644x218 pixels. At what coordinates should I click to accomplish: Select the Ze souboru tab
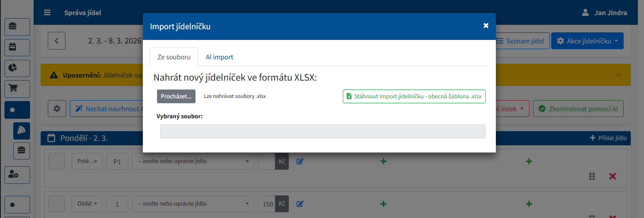point(174,57)
